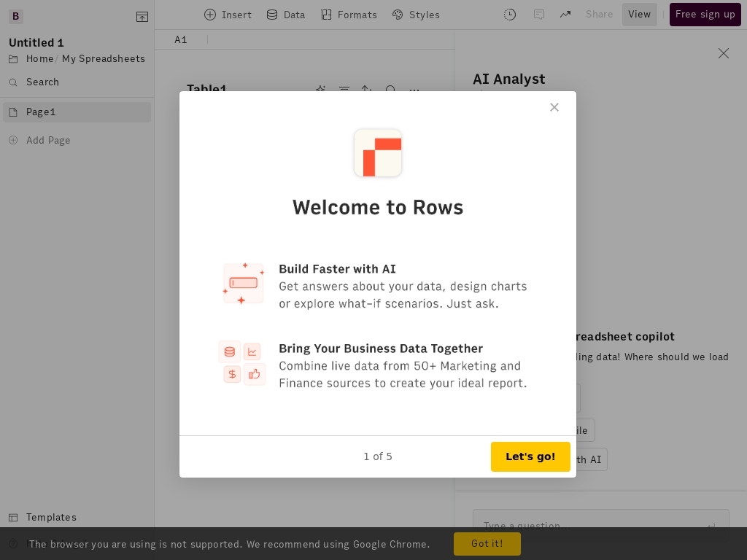This screenshot has width=747, height=560.
Task: Click the workspace 'B' avatar icon
Action: coord(16,16)
